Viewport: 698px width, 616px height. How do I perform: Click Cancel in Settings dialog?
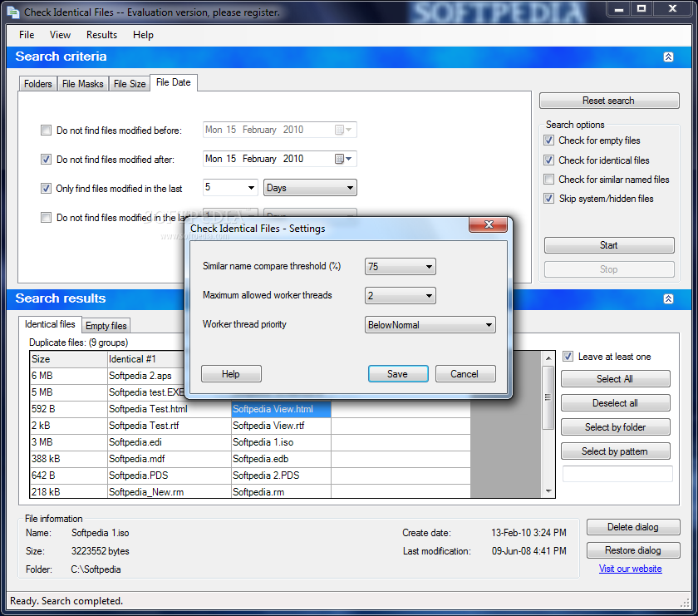pos(465,374)
